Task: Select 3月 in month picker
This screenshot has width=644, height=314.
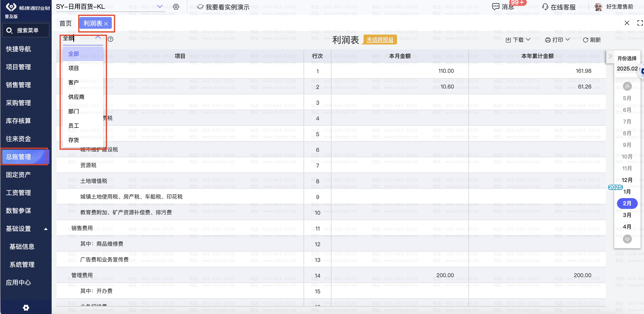Action: coord(627,215)
